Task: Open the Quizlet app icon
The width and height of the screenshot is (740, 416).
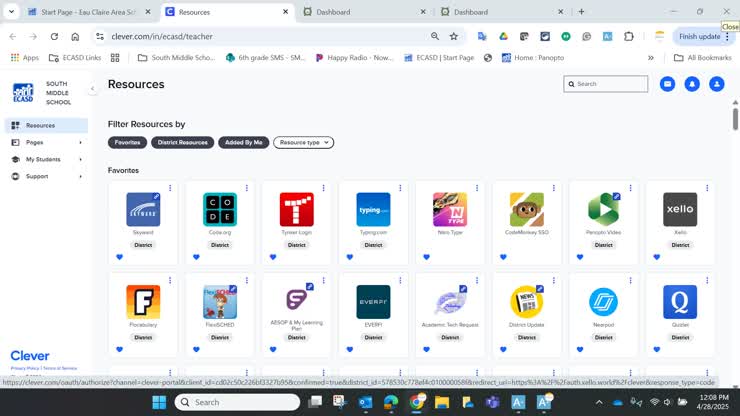Action: [680, 302]
